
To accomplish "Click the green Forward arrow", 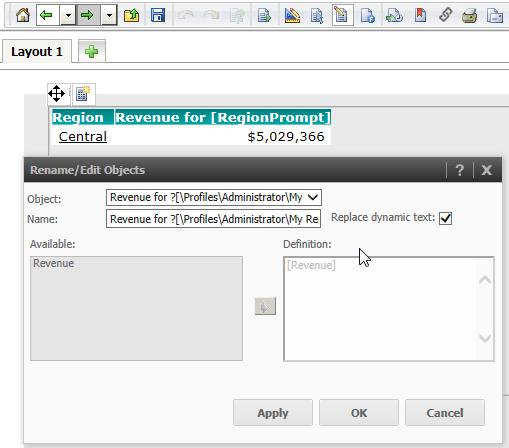I will [88, 15].
